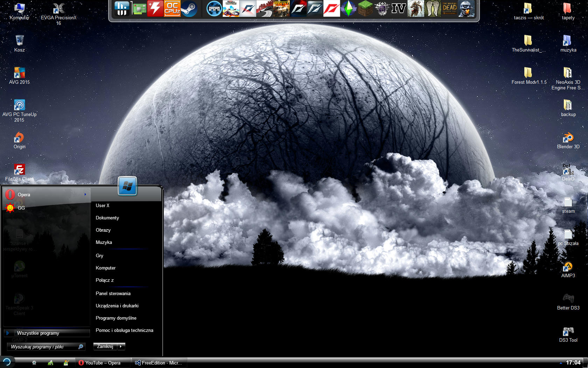
Task: Open the user-with-pencil quick launch icon
Action: coord(66,363)
